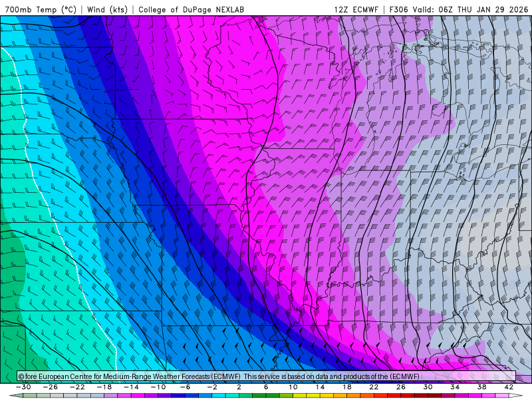Select the 6 temperature scale label
The width and height of the screenshot is (532, 399).
click(x=266, y=387)
